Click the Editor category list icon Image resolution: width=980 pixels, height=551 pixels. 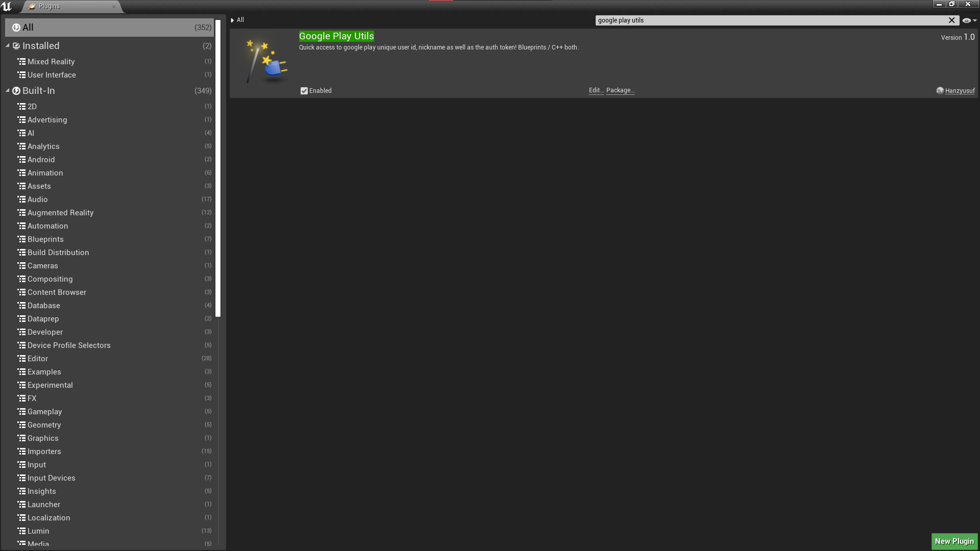(x=21, y=359)
